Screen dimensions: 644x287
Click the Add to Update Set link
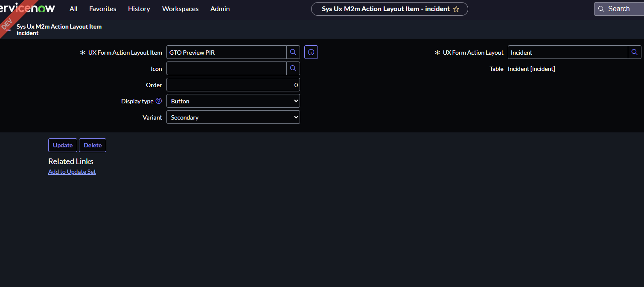pyautogui.click(x=72, y=172)
